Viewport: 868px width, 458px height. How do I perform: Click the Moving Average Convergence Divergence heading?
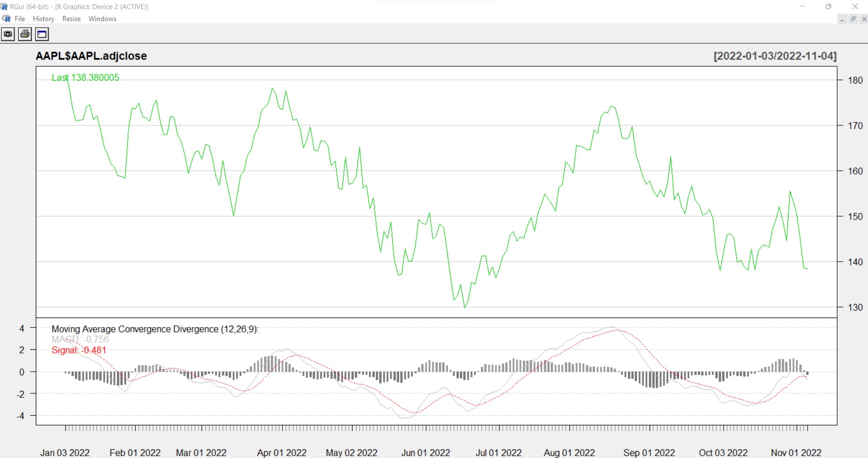point(154,329)
